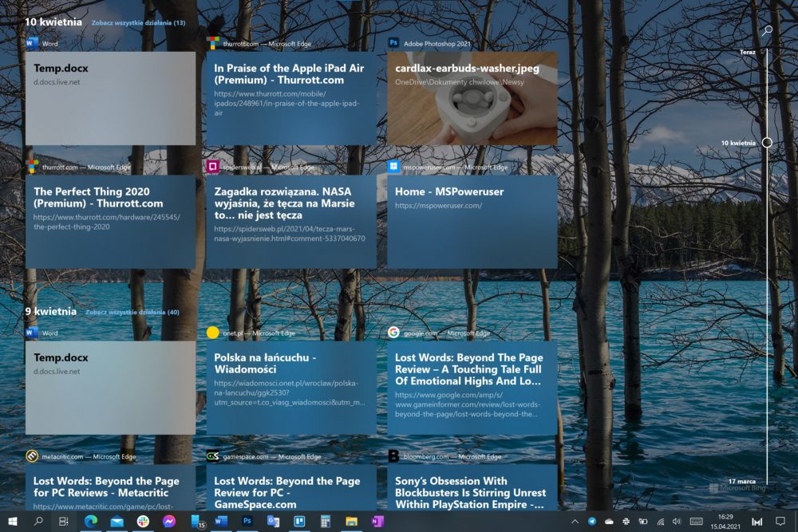Open Temp.docx card under 10 kwietnia
Screen dimensions: 798x532
click(110, 98)
